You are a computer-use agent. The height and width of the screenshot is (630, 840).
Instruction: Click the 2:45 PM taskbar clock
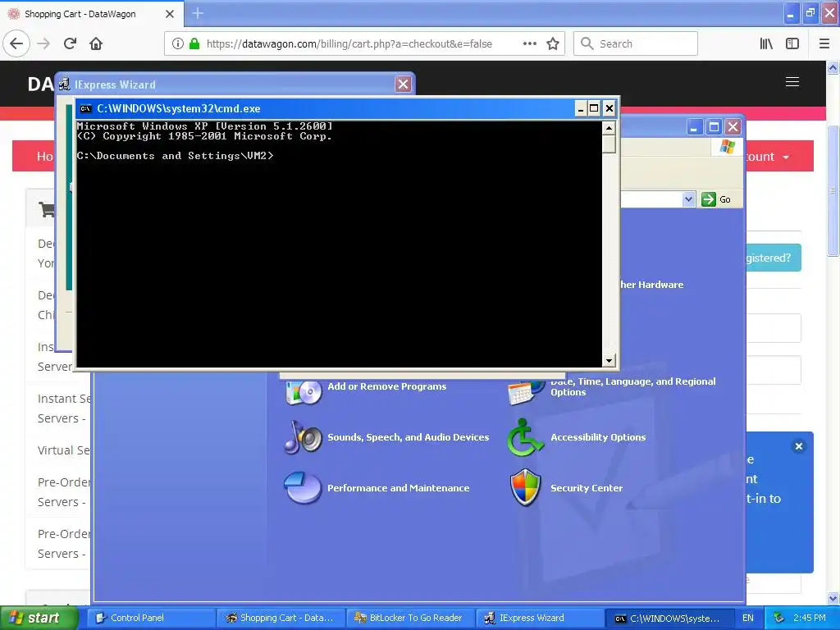[x=810, y=618]
